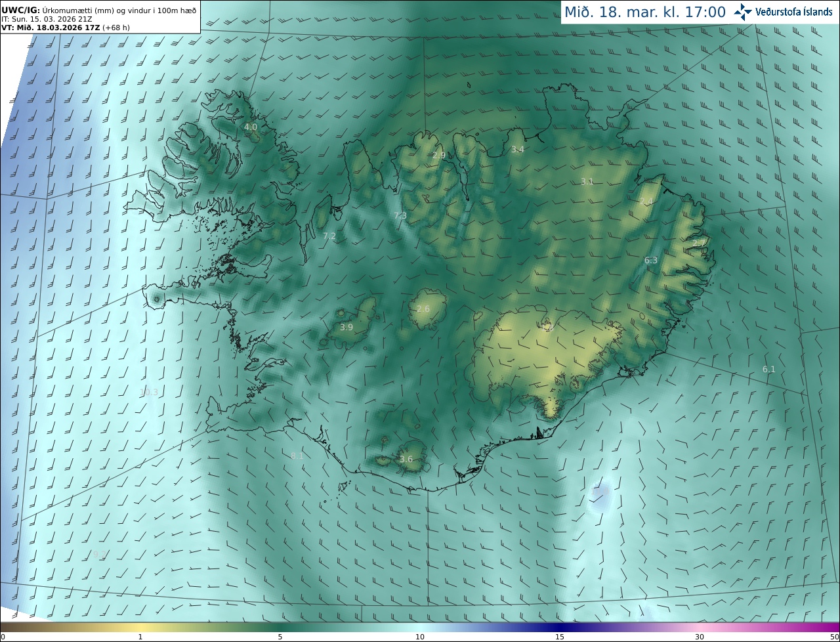Click the yellow part of the colour bar above 1
This screenshot has width=840, height=642.
[140, 627]
